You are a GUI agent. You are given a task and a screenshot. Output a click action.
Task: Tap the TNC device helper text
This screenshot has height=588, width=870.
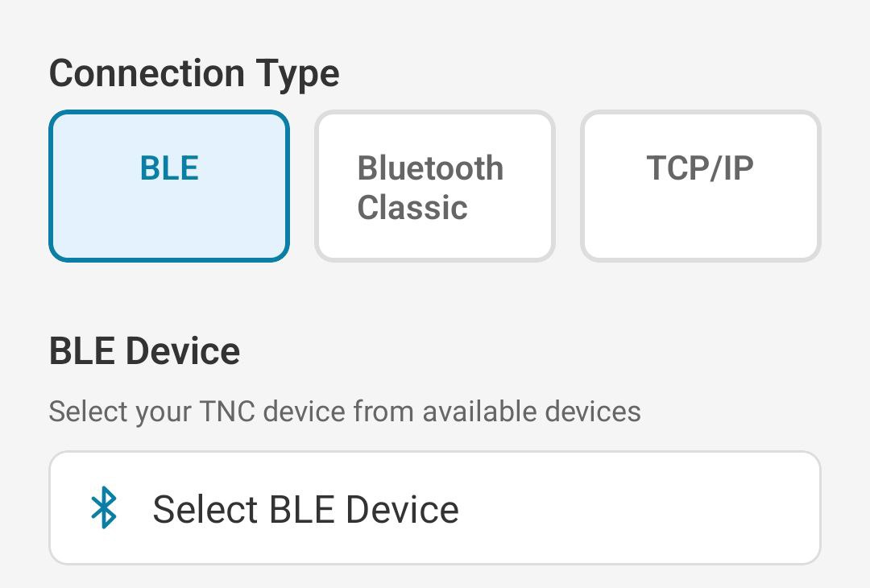tap(345, 411)
